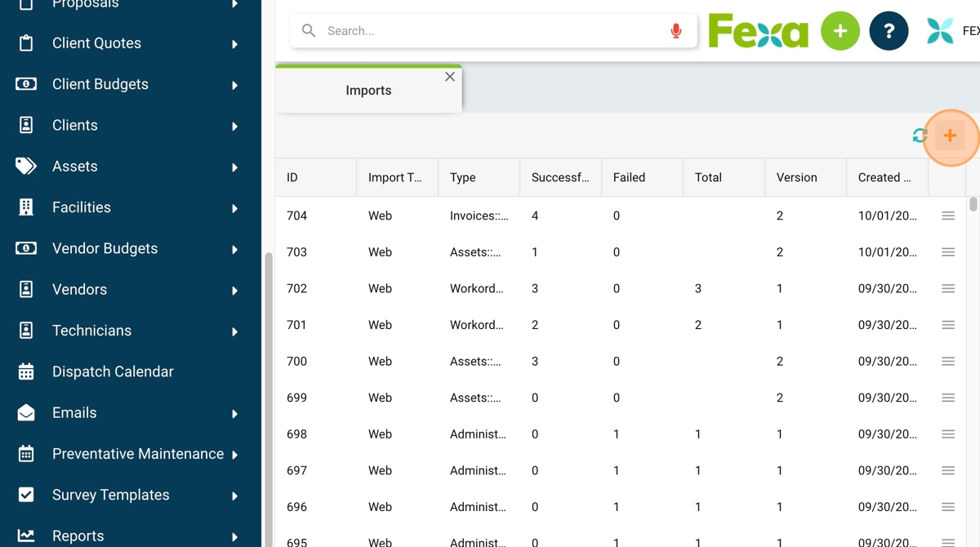Sort by the Failed column header
Viewport: 980px width, 547px height.
pos(629,177)
